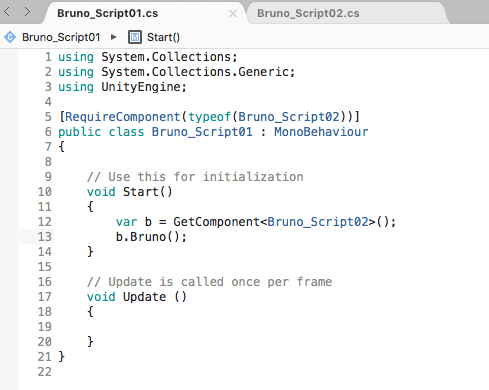This screenshot has width=489, height=390.
Task: Click line number 22 in the gutter
Action: (x=45, y=372)
